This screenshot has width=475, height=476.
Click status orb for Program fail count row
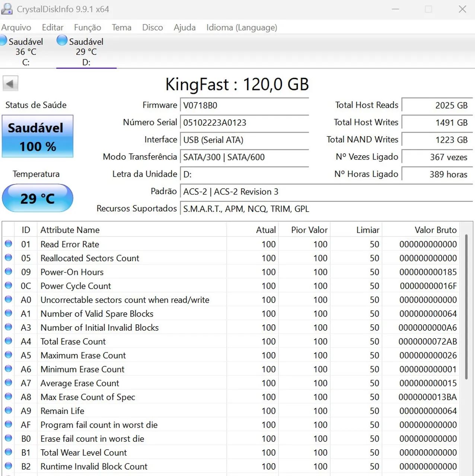click(x=8, y=424)
